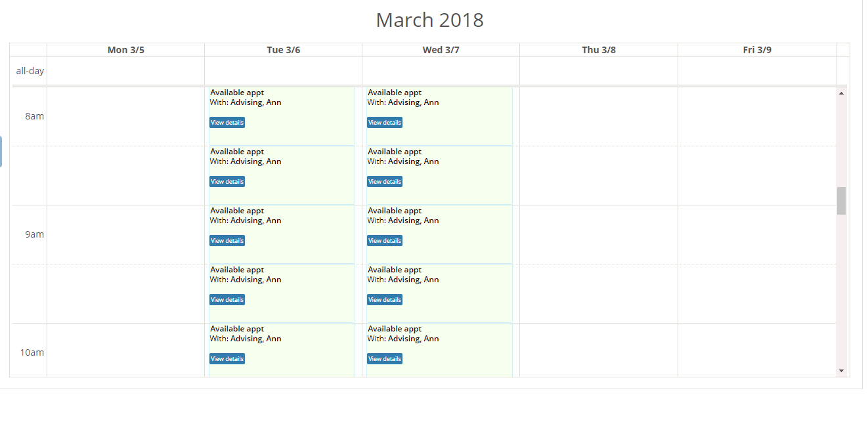Open View details for Tuesday 8:30am slot

pyautogui.click(x=227, y=182)
